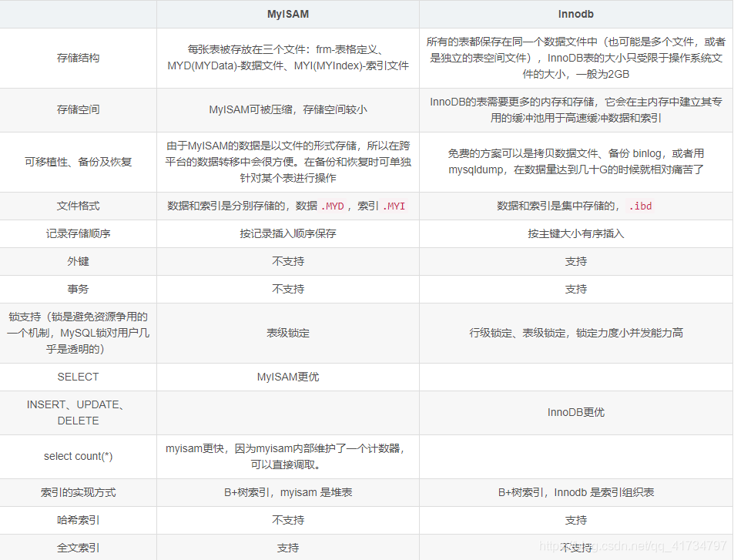Viewport: 734px width, 560px height.
Task: Click the Innodb 行级锁定、表级锁定 cell
Action: click(576, 333)
